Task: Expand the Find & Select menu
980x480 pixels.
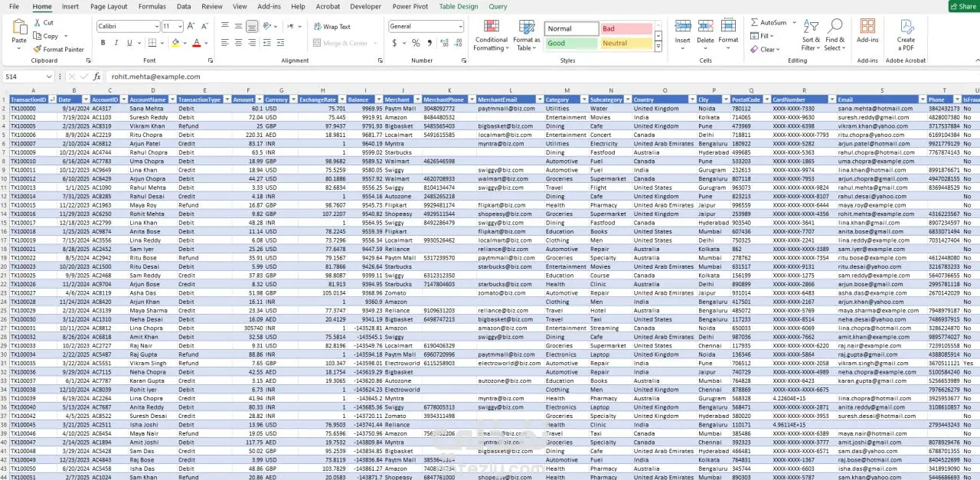Action: pyautogui.click(x=835, y=35)
